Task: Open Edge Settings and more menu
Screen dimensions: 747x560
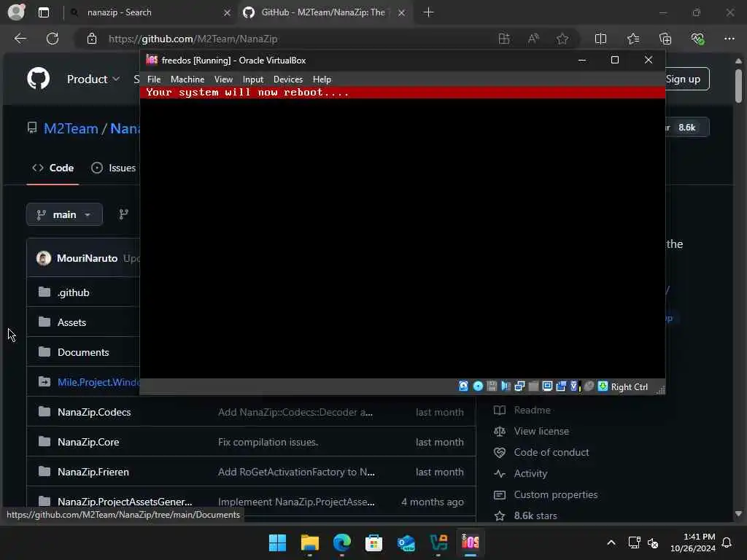Action: point(729,39)
